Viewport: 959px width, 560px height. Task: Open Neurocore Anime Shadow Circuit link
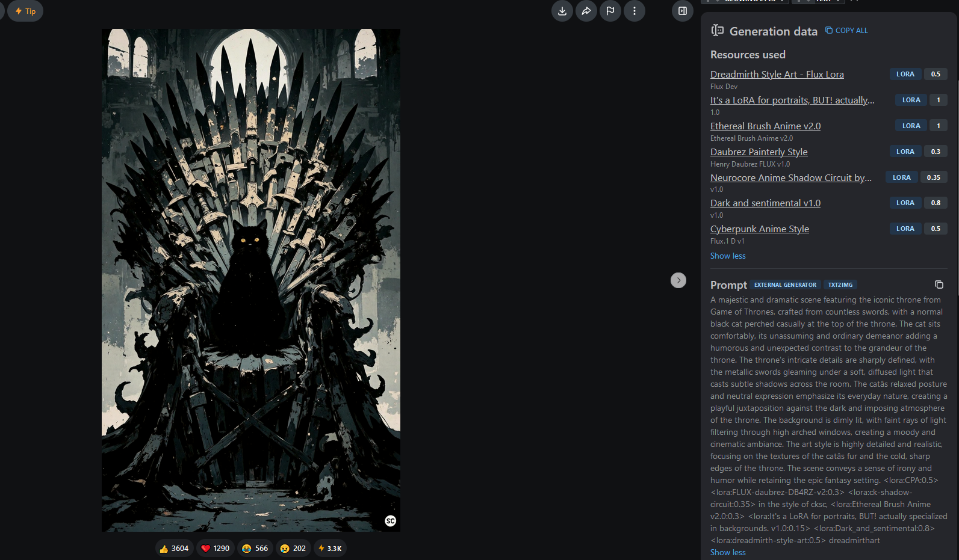tap(790, 178)
